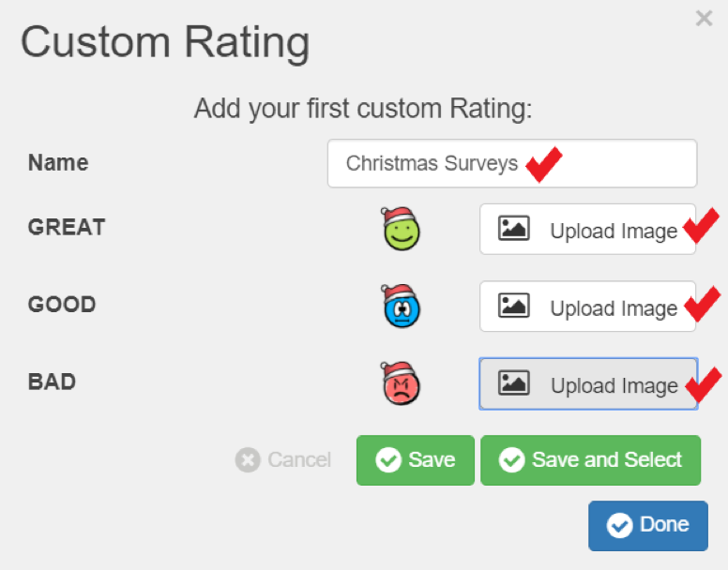
Task: Click picture icon in BAD upload button
Action: pos(513,383)
